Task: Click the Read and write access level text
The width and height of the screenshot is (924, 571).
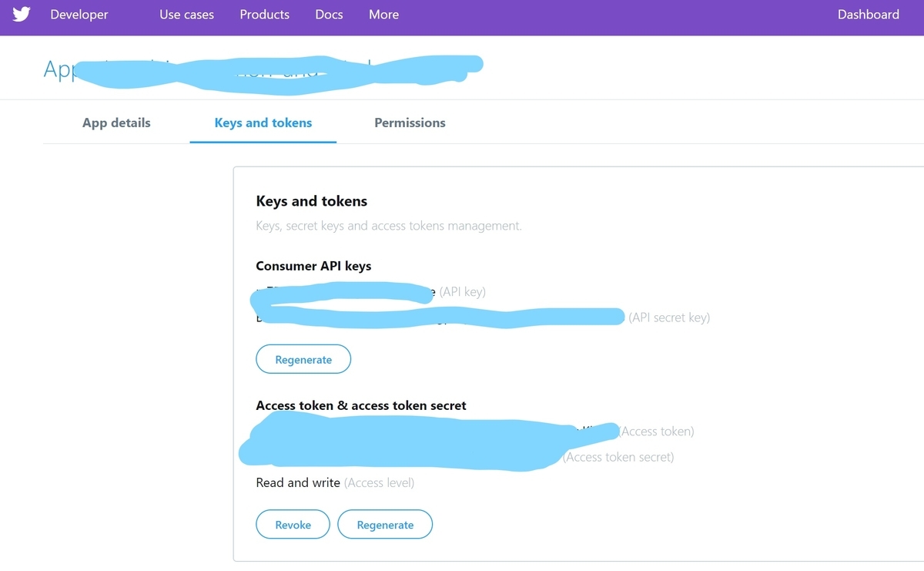Action: [x=298, y=482]
